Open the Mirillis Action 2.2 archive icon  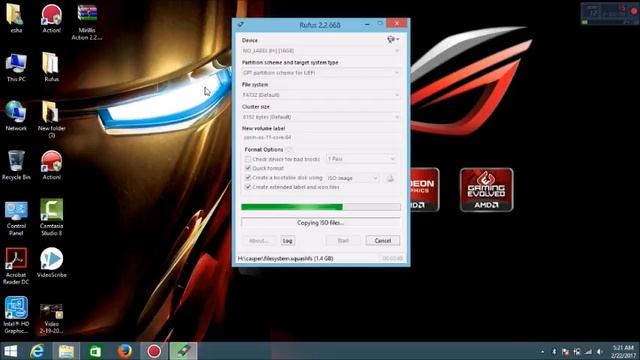pos(87,22)
